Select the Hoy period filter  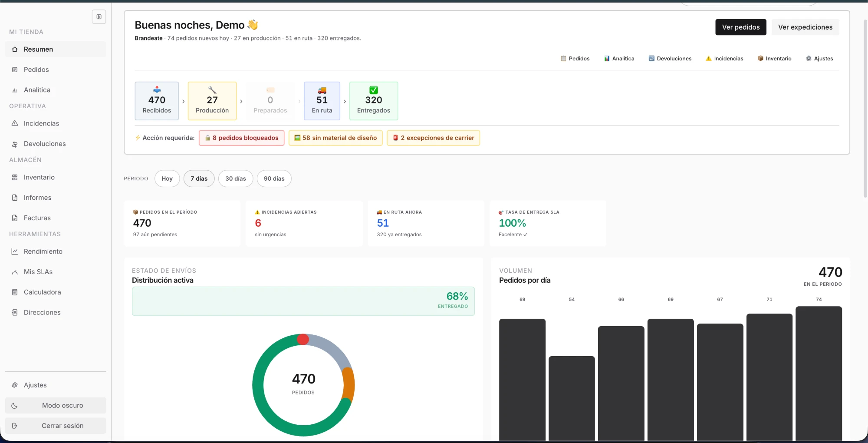click(167, 179)
